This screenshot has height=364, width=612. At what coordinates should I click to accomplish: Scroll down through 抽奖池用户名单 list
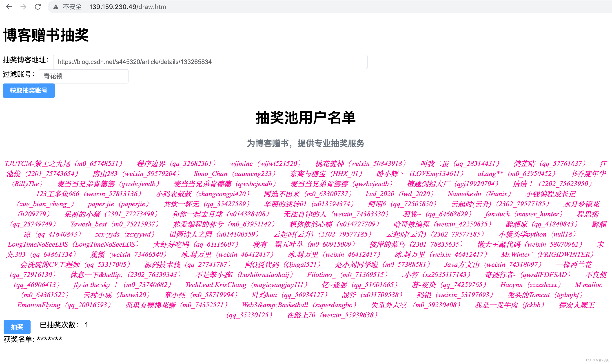coord(306,238)
